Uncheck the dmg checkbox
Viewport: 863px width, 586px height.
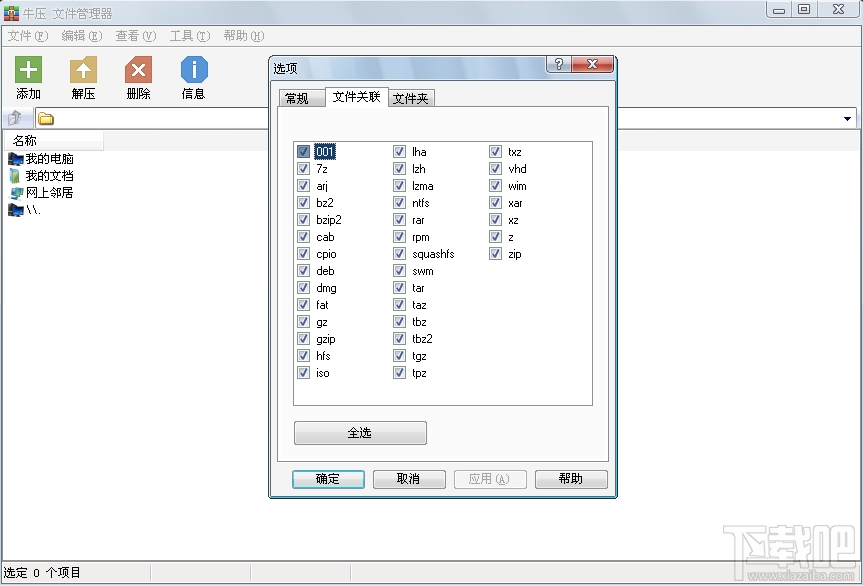303,287
